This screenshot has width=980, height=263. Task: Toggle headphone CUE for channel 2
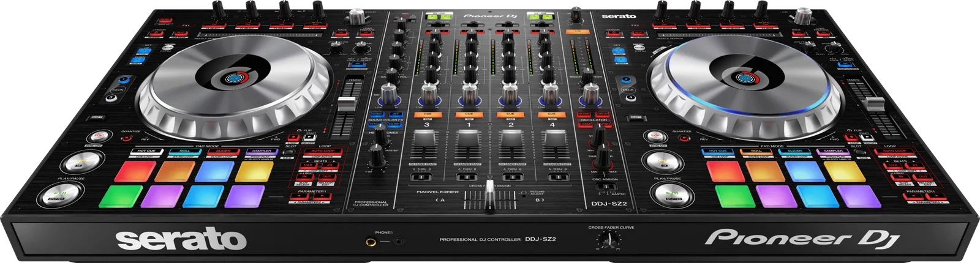click(510, 114)
